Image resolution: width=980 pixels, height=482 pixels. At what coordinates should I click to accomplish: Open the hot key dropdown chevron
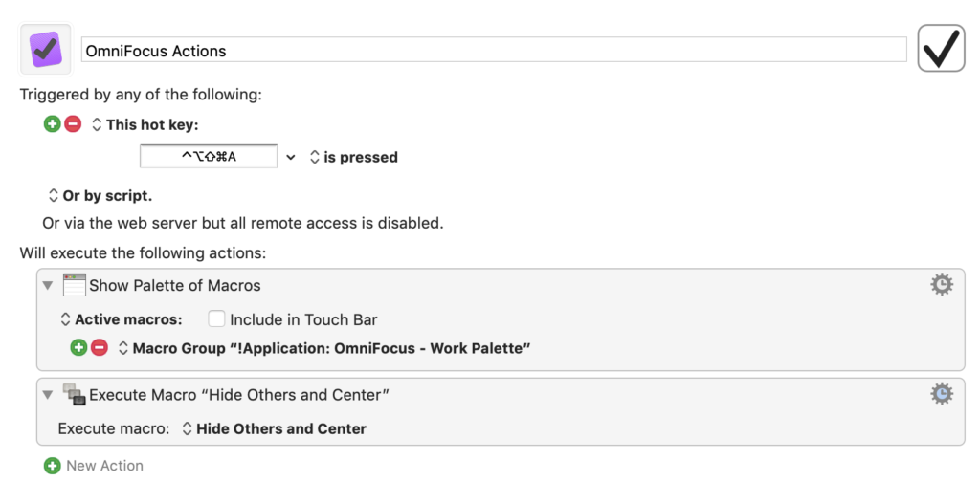291,157
